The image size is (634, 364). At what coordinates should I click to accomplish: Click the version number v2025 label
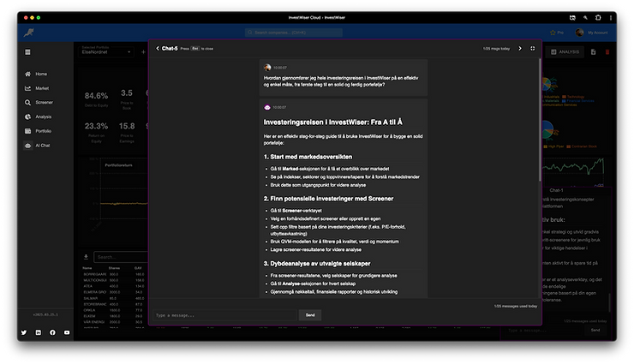(x=45, y=314)
